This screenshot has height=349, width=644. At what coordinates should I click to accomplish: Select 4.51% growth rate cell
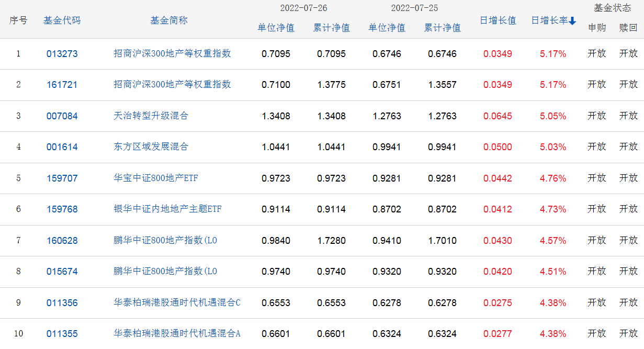click(553, 272)
